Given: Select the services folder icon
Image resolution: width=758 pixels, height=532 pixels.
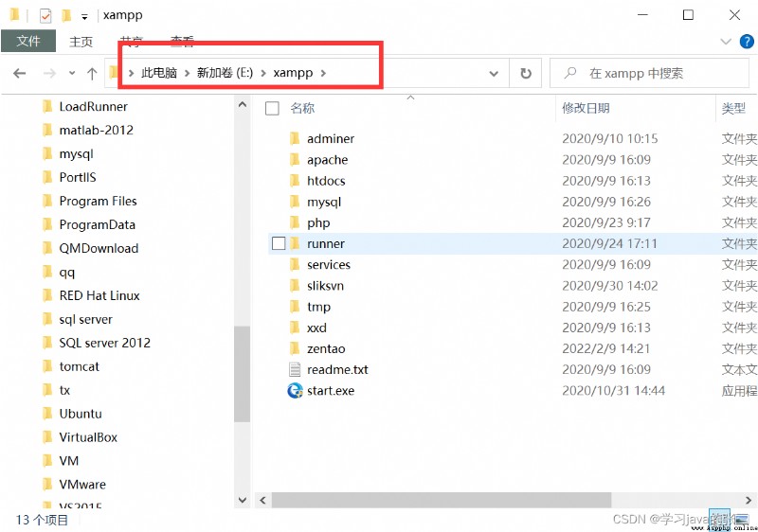Looking at the screenshot, I should click(295, 264).
